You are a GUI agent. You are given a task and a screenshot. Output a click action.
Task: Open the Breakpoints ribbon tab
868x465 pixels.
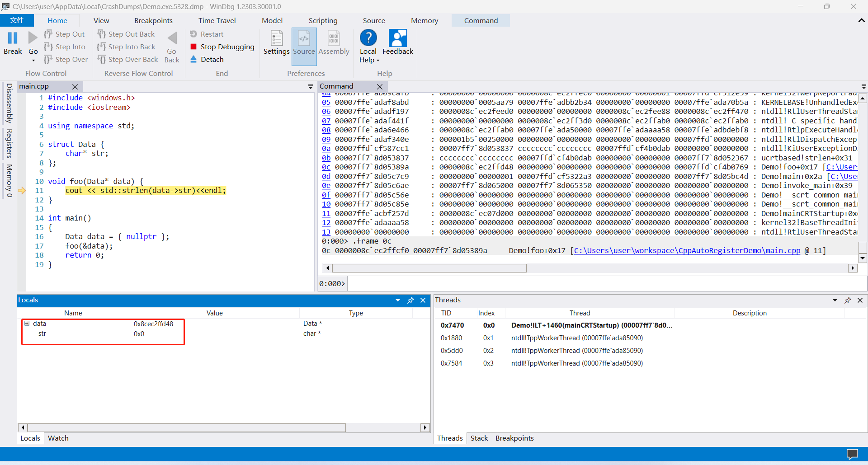click(x=153, y=20)
